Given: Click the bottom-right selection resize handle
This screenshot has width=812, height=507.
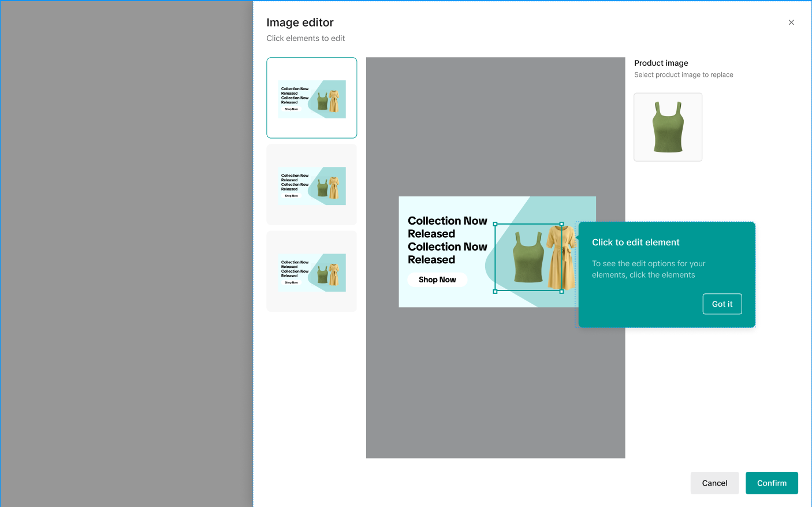Looking at the screenshot, I should pyautogui.click(x=561, y=292).
